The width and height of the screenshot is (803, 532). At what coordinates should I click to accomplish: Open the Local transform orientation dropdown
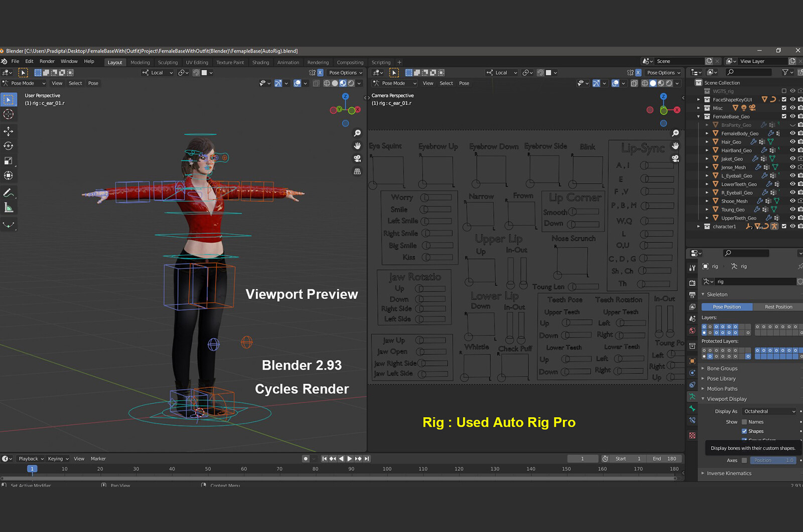pyautogui.click(x=157, y=72)
